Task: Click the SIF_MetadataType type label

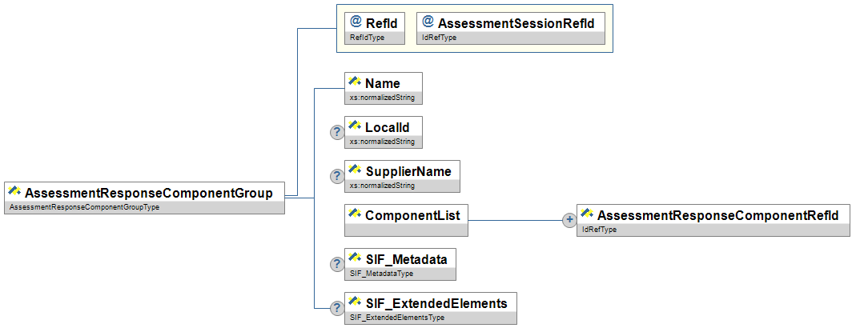Action: tap(381, 274)
